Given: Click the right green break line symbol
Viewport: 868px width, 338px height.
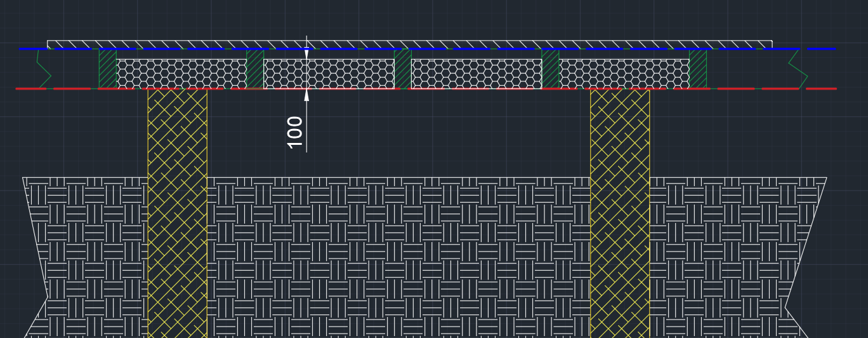Looking at the screenshot, I should coord(798,69).
